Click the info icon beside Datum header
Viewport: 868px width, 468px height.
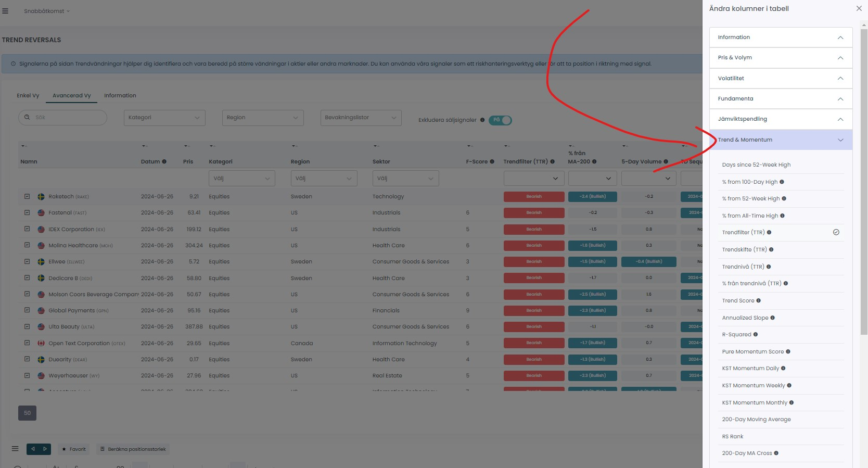[164, 161]
